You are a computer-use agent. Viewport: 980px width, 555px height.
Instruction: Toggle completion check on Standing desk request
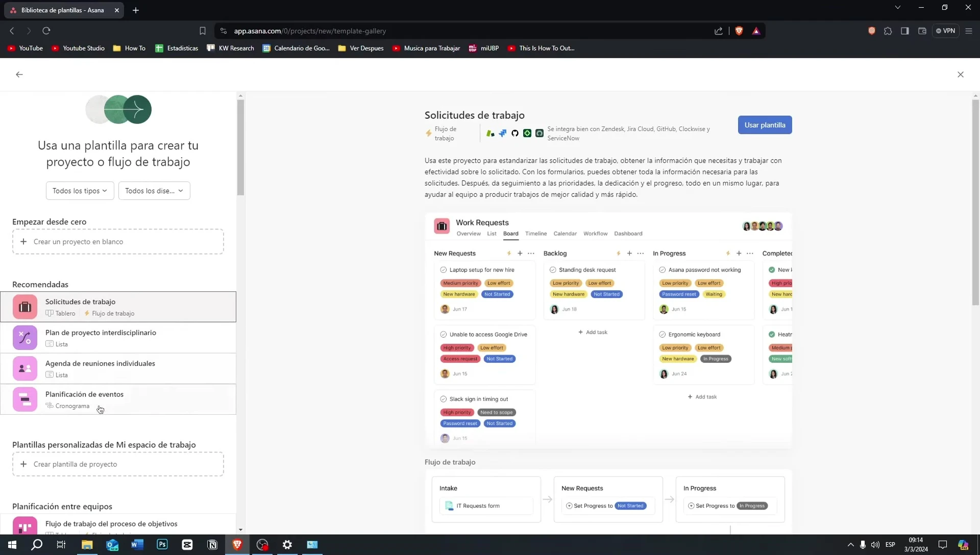(x=553, y=270)
